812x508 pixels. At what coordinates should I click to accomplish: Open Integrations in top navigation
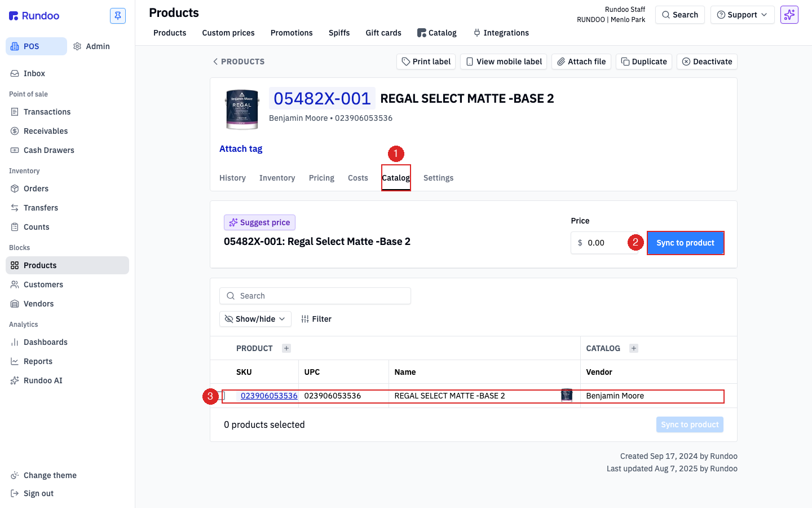click(501, 33)
